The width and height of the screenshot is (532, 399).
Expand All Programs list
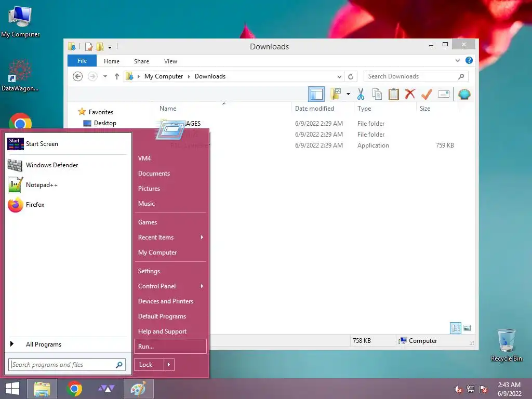pos(67,344)
